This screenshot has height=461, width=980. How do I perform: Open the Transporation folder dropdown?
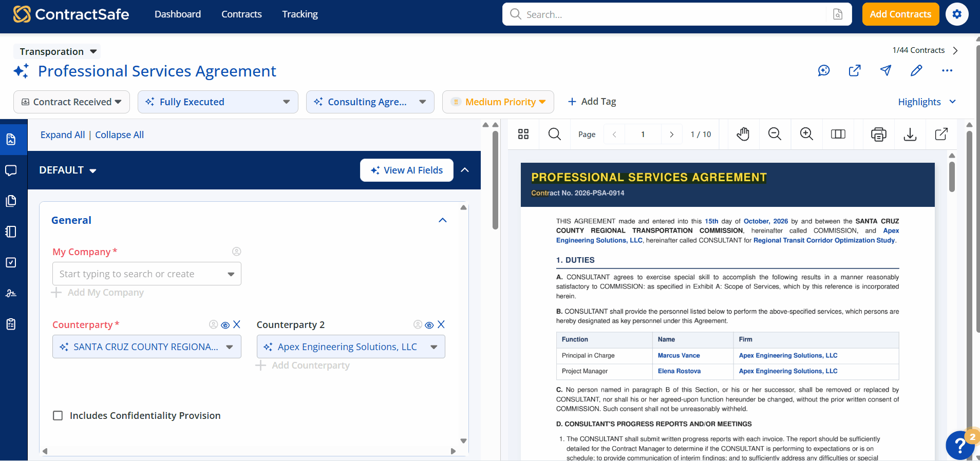point(58,51)
